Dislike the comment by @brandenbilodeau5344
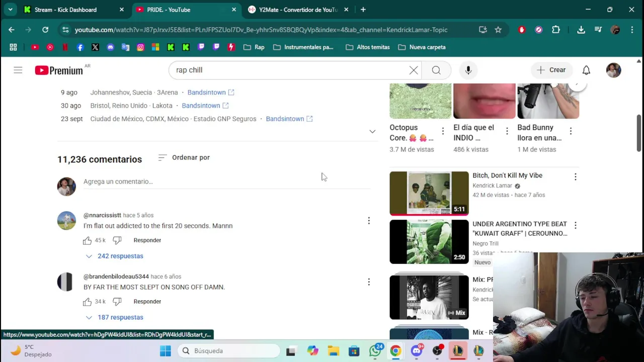This screenshot has width=644, height=362. (x=117, y=302)
